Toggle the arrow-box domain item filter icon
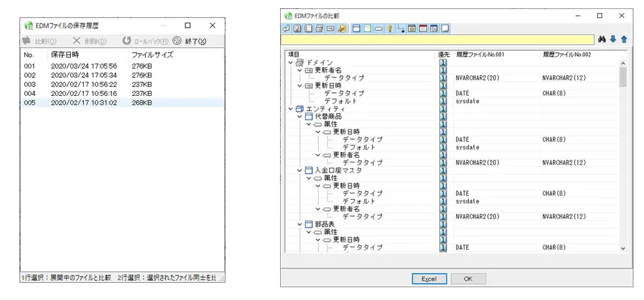The width and height of the screenshot is (644, 300). pos(330,28)
